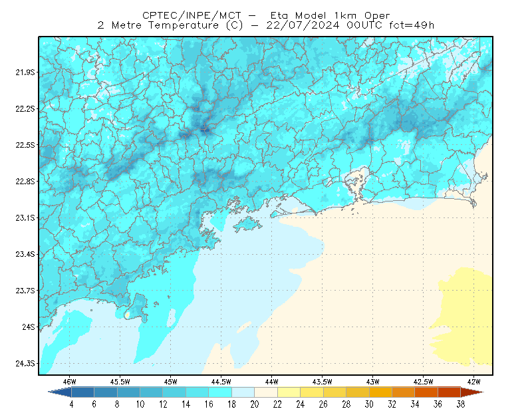Select the 32–34 legend color box
The width and height of the screenshot is (532, 411).
[x=404, y=392]
